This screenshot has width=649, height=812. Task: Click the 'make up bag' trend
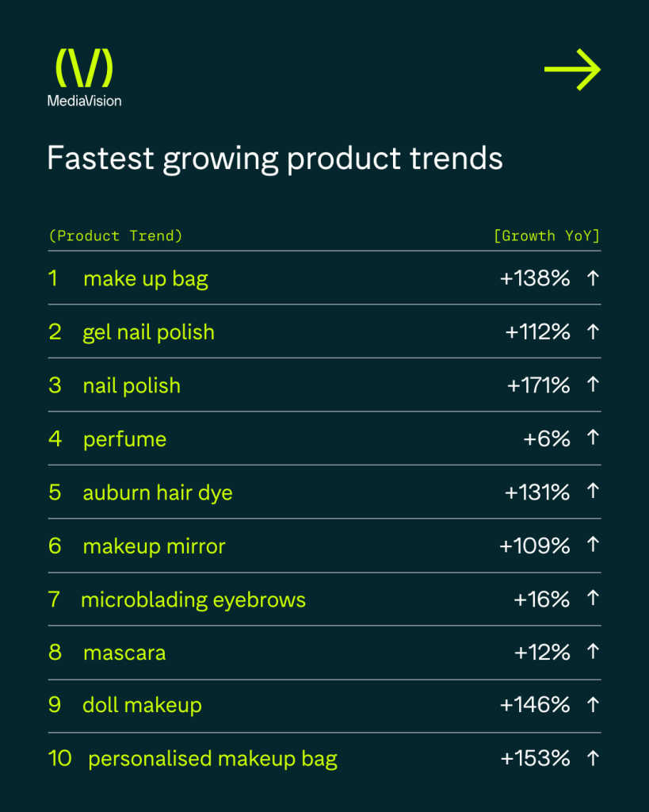[x=145, y=278]
